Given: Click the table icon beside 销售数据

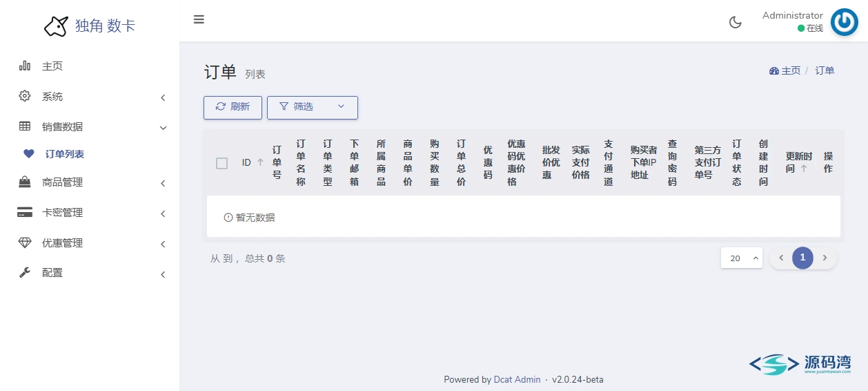Looking at the screenshot, I should coord(25,126).
